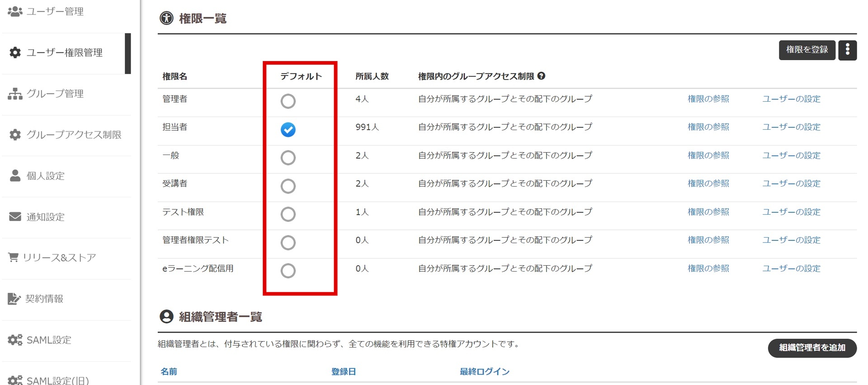Sort administrators by 最終ログイン column
The image size is (868, 385).
[485, 371]
